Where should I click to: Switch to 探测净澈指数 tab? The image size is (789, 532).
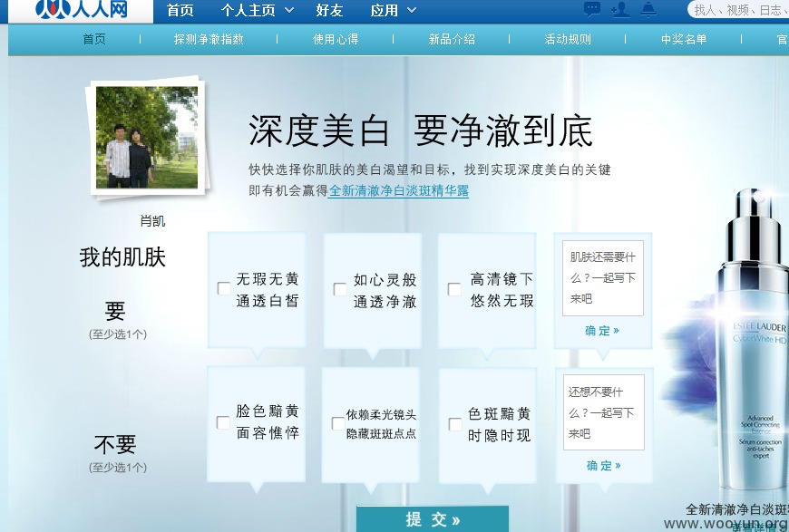209,39
